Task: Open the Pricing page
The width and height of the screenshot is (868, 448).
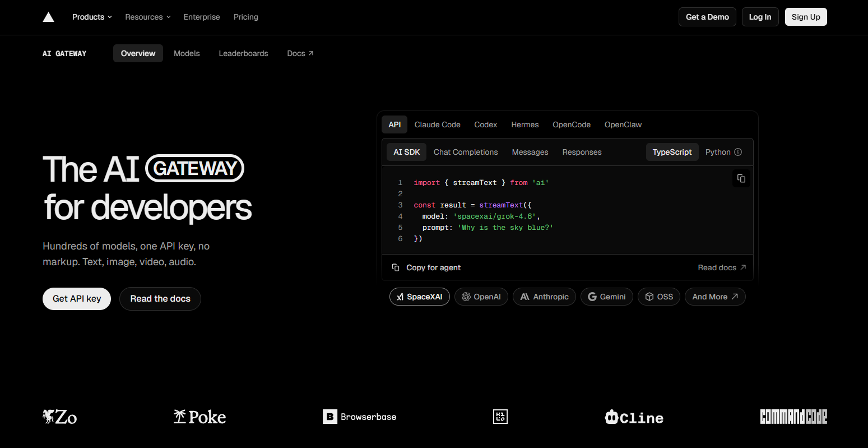Action: click(x=246, y=17)
